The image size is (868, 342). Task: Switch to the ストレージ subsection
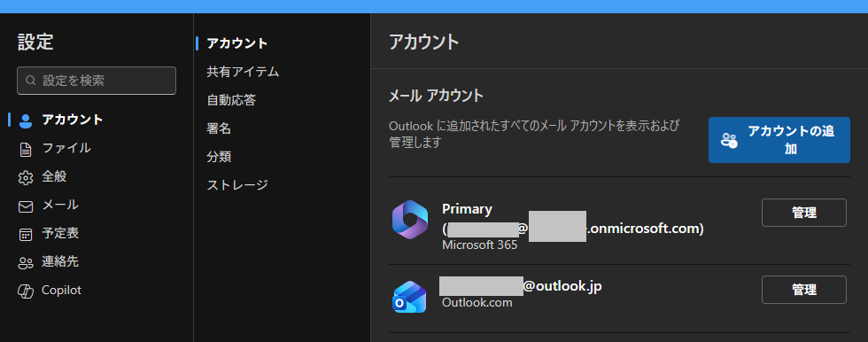(237, 185)
